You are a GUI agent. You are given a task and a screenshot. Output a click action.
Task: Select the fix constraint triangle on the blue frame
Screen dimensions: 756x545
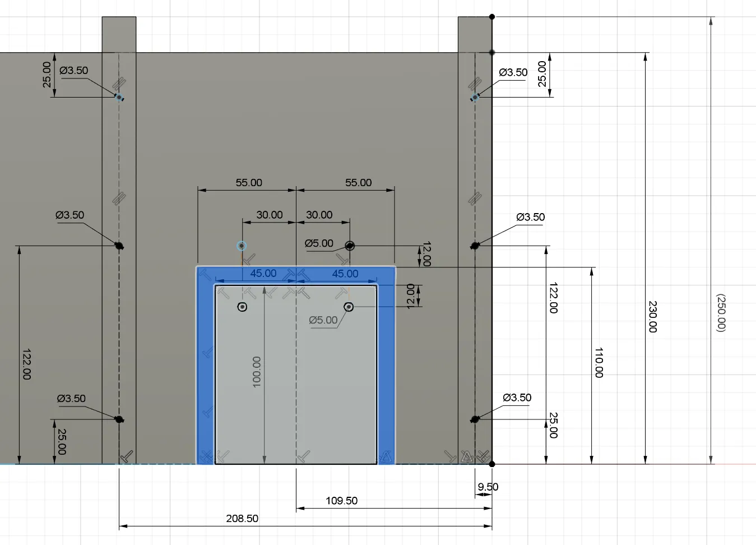(x=387, y=456)
